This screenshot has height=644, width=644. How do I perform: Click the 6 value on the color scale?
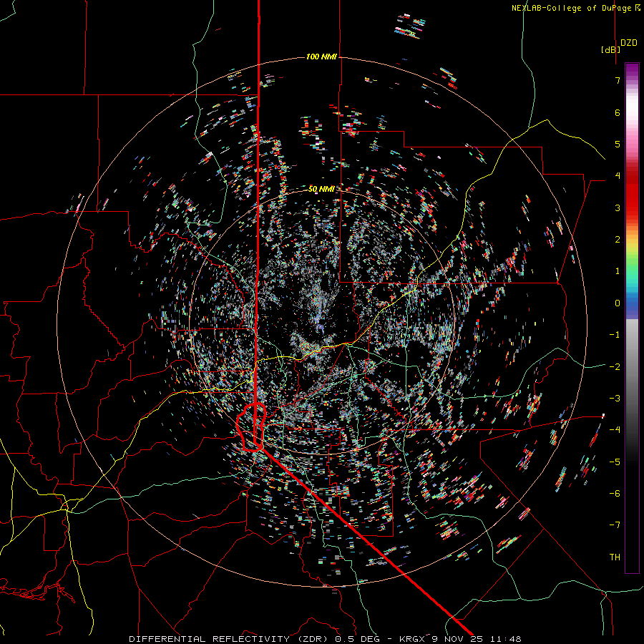coord(618,112)
